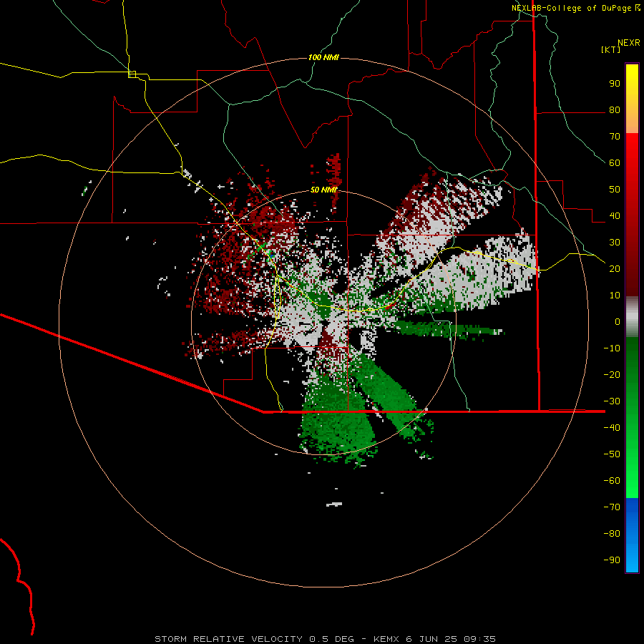644x644 pixels.
Task: Click the STORM RELATIVE VELOCITY caption text
Action: (228, 639)
